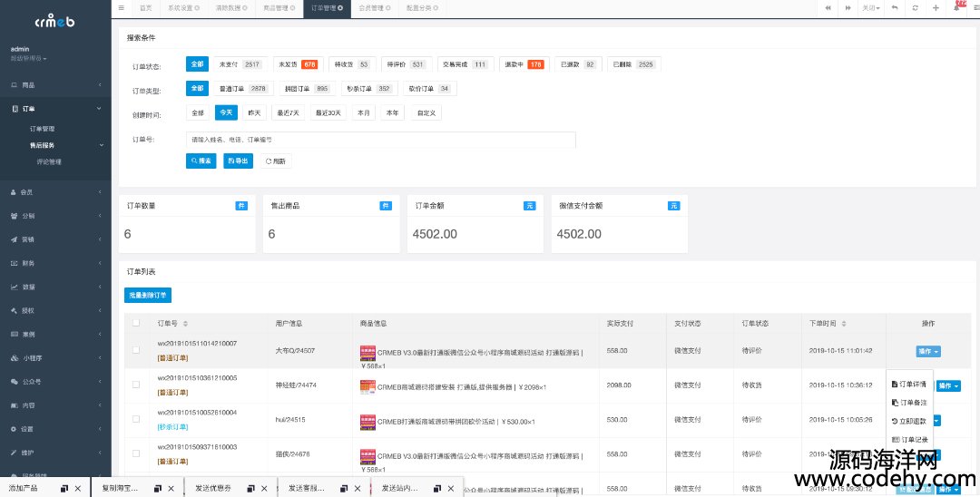This screenshot has height=497, width=980.
Task: Open the 操作 dropdown in first order row
Action: pos(927,351)
